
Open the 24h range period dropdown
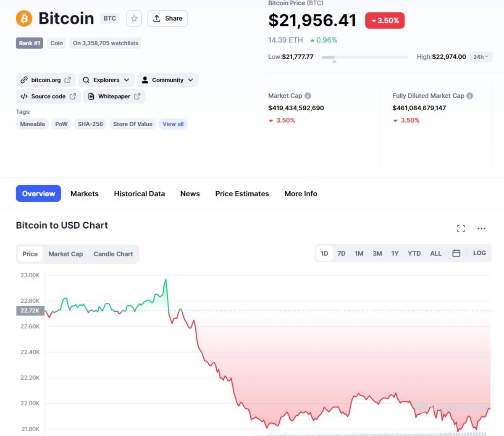[481, 57]
